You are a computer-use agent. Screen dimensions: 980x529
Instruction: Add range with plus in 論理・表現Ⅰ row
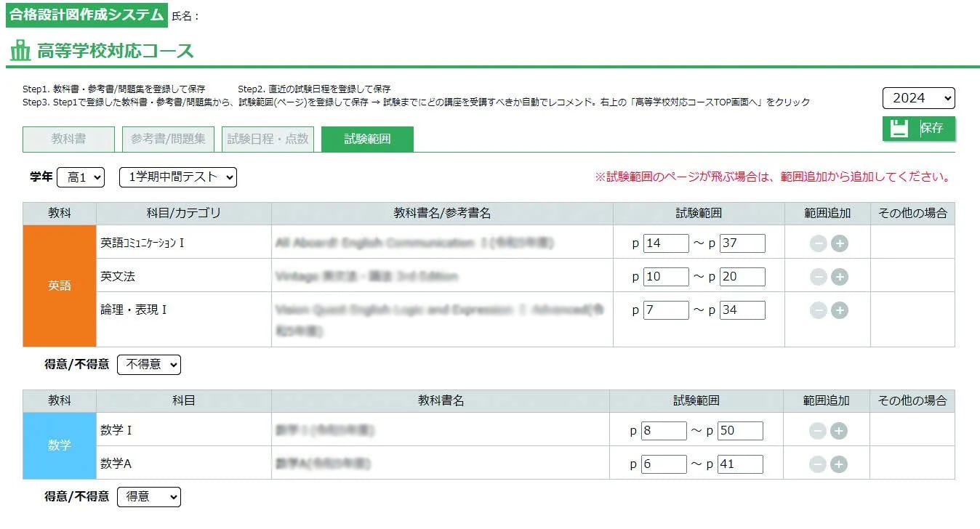(x=840, y=310)
